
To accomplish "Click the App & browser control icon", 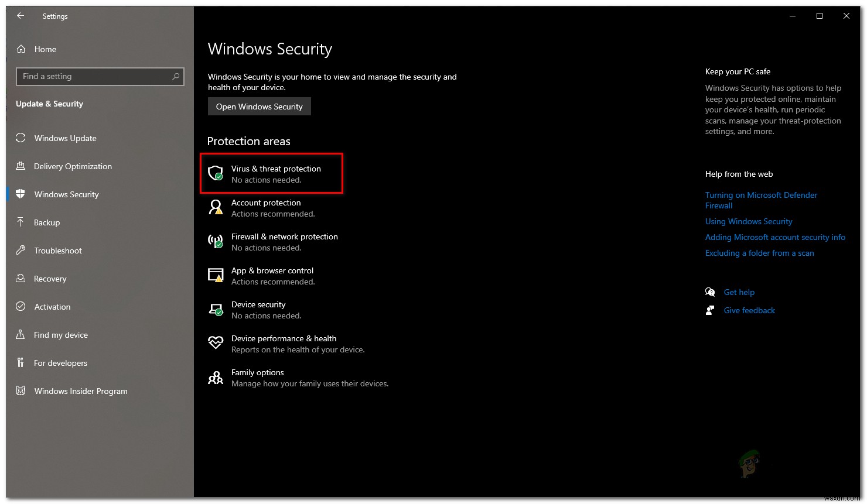I will 216,275.
